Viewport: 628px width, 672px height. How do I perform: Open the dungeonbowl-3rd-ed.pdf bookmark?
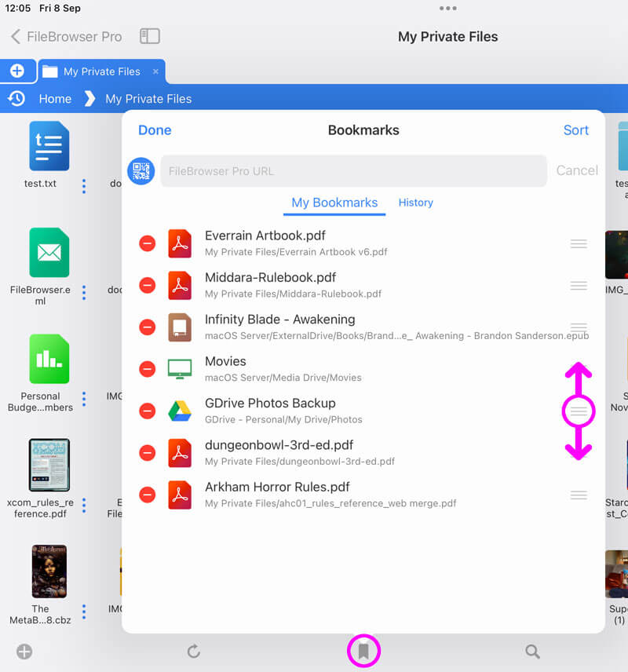tap(363, 453)
